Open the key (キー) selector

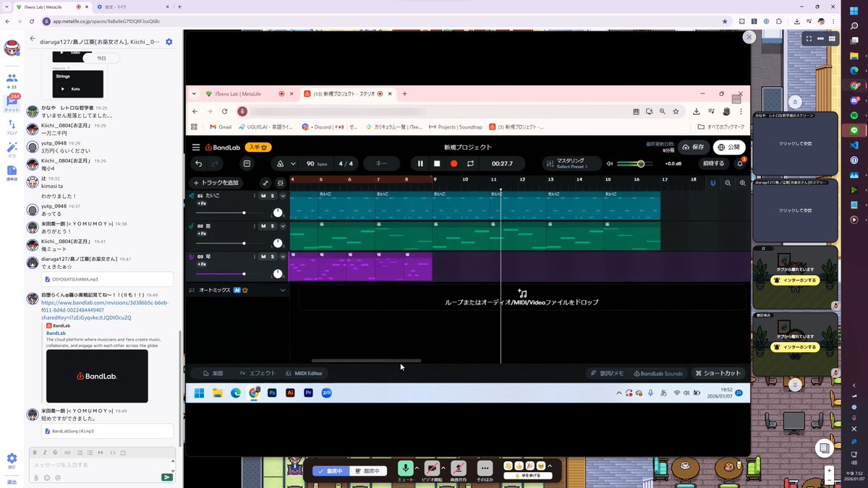381,163
